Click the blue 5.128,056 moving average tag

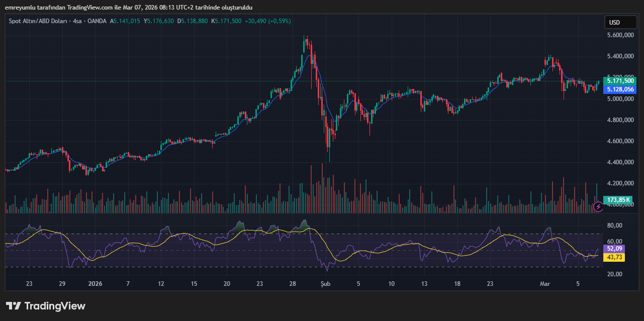point(621,89)
